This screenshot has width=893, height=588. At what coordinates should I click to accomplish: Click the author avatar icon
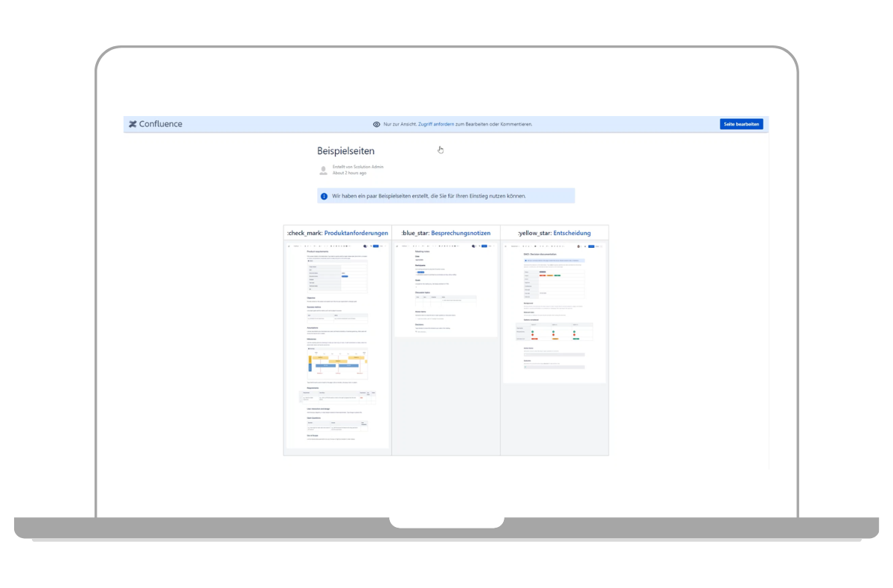click(x=323, y=170)
